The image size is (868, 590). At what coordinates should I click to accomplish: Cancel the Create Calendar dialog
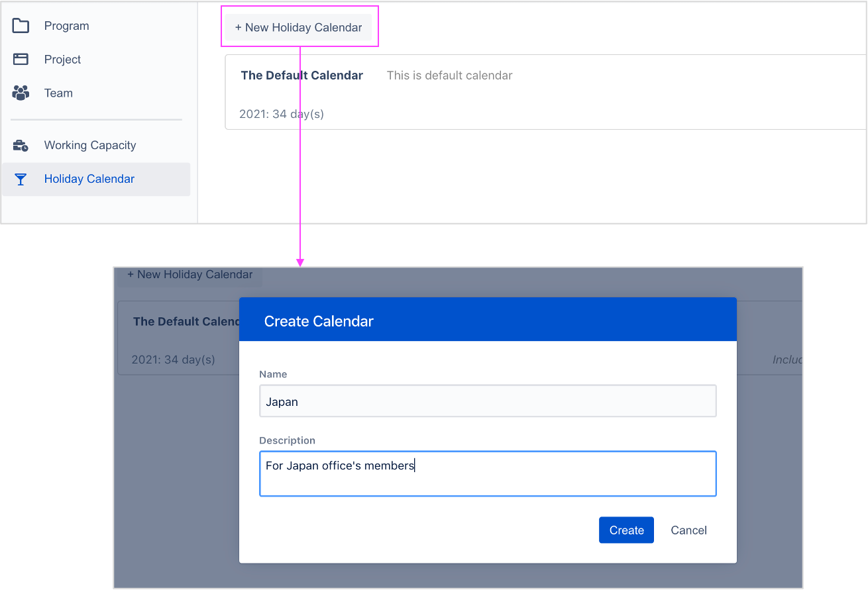688,530
